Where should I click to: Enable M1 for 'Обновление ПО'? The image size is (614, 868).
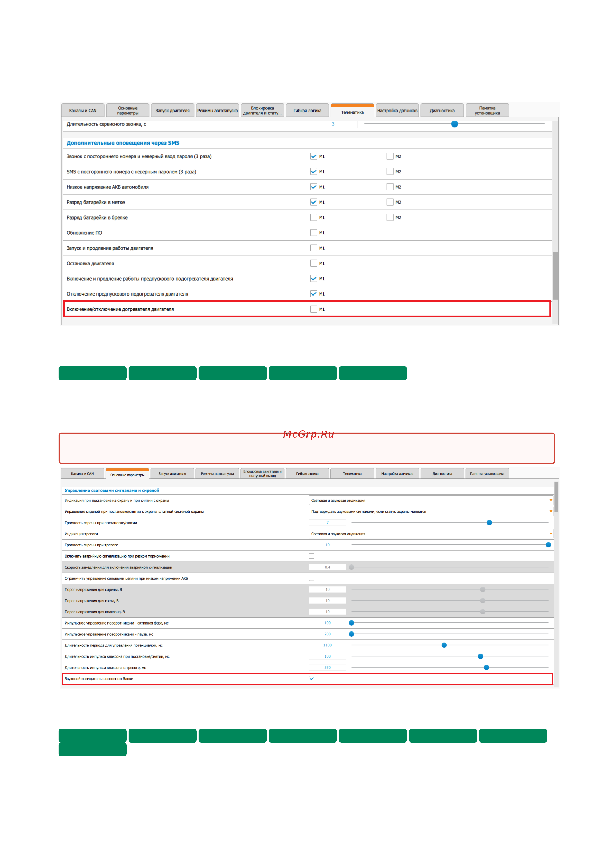pyautogui.click(x=314, y=233)
